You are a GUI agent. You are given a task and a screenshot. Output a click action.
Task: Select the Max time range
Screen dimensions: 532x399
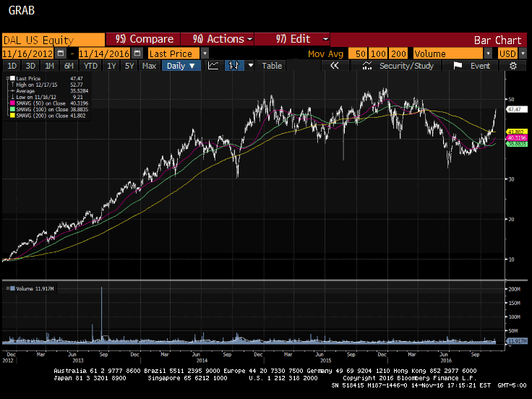(149, 66)
